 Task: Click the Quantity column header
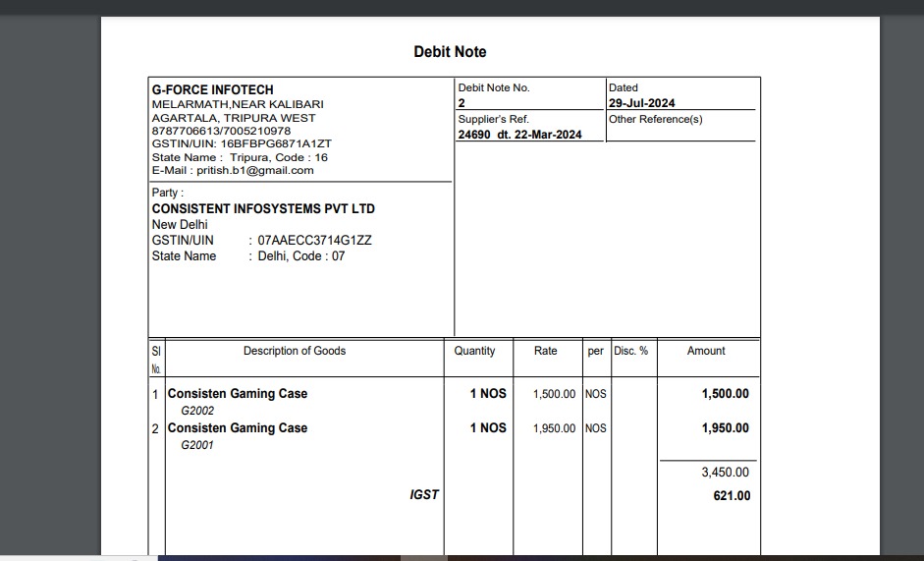tap(474, 351)
